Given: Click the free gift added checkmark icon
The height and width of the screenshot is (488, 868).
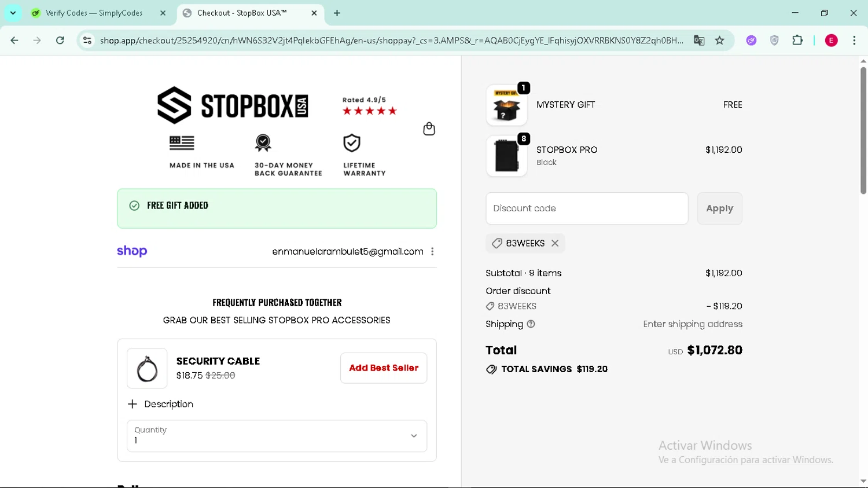Looking at the screenshot, I should click(x=134, y=206).
